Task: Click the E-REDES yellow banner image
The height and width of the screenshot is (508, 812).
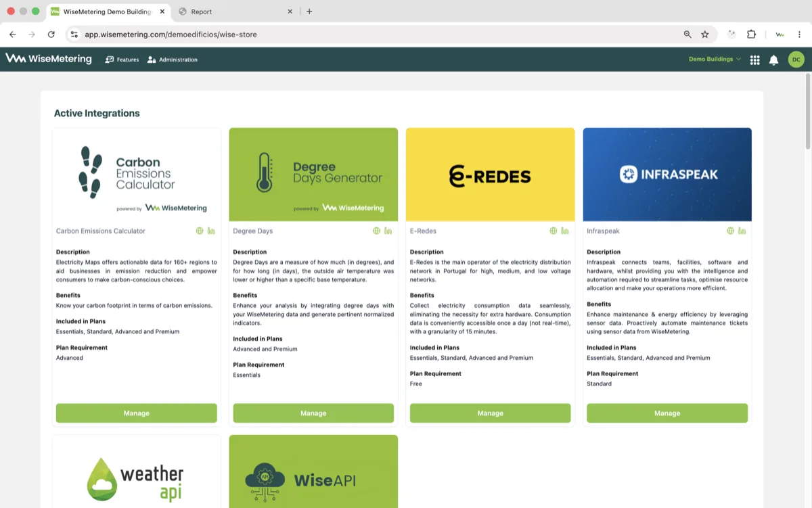Action: [x=491, y=175]
